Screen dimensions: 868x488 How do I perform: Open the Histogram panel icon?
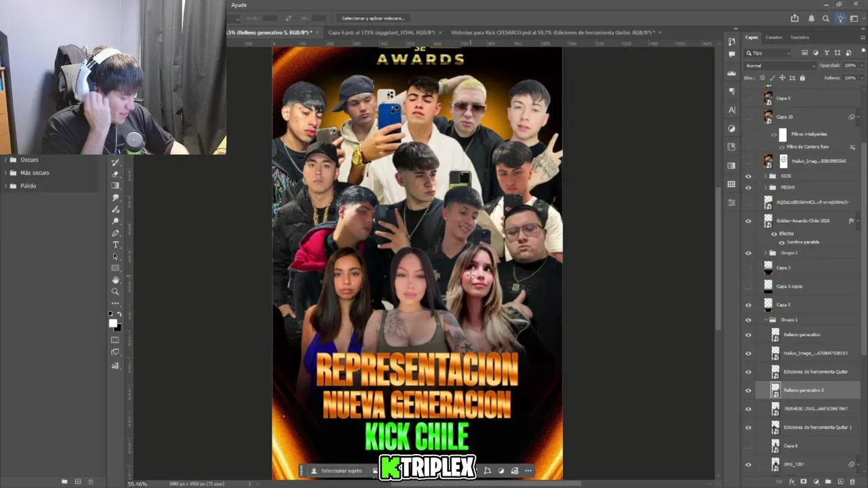click(x=732, y=73)
